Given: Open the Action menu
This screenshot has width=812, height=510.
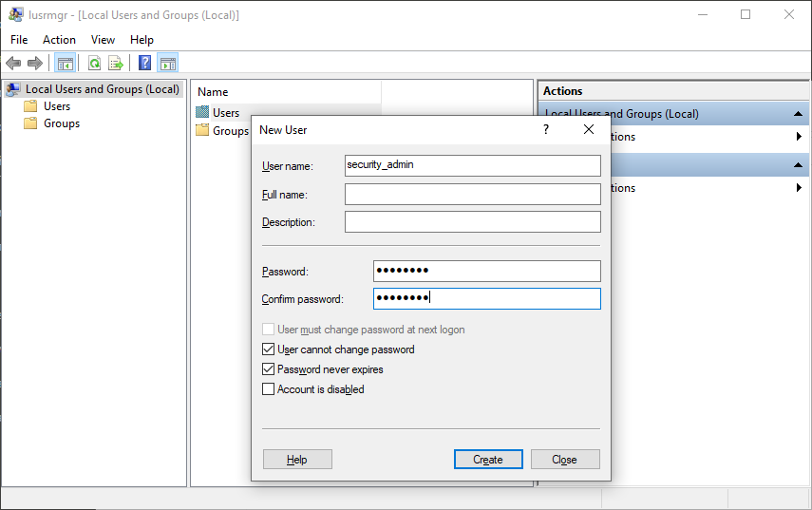Looking at the screenshot, I should point(59,40).
